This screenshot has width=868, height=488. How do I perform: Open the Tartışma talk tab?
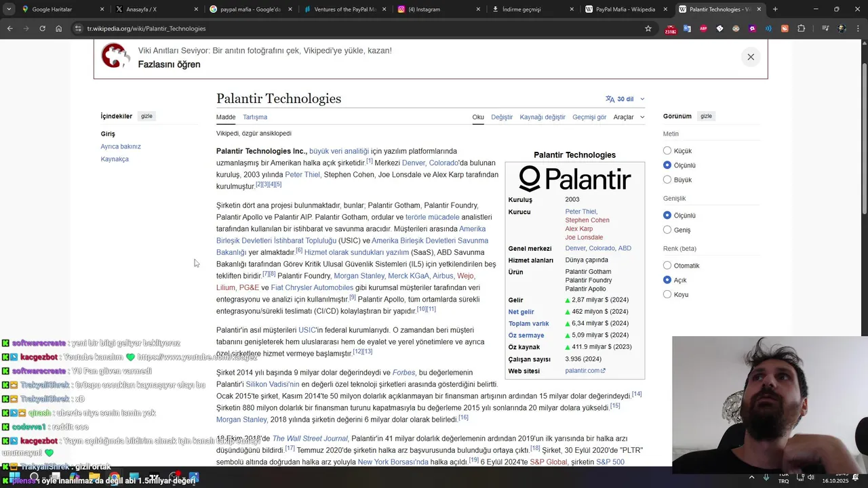255,117
